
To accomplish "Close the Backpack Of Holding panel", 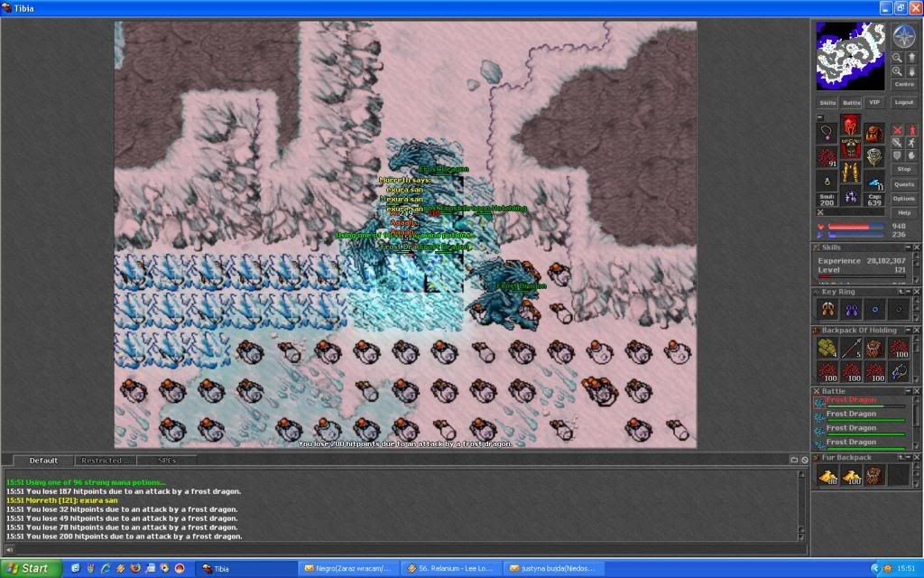I will [x=917, y=331].
